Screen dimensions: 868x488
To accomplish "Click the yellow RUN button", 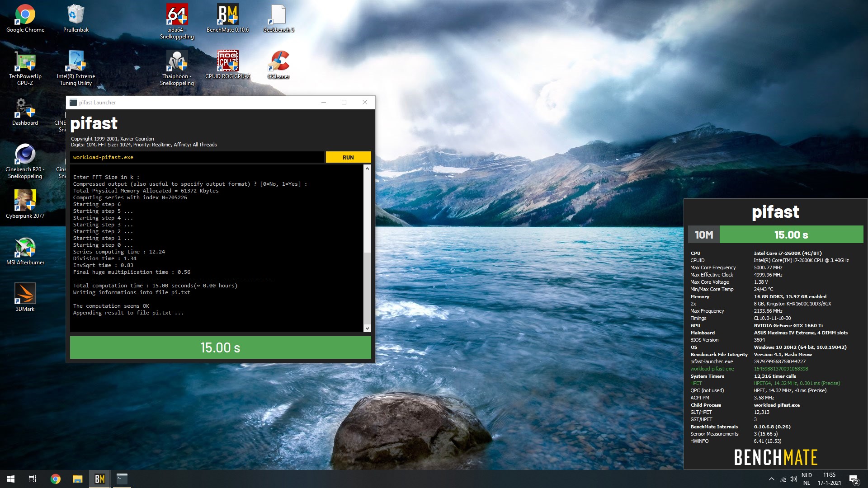I will [348, 157].
